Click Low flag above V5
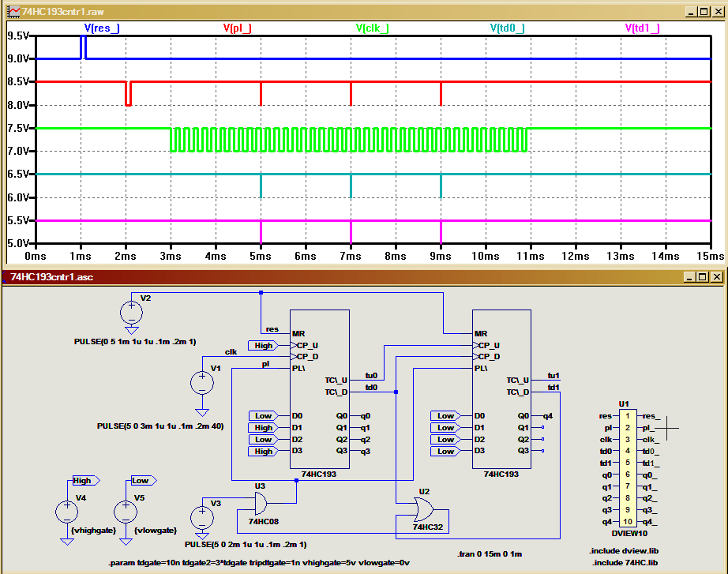 143,481
